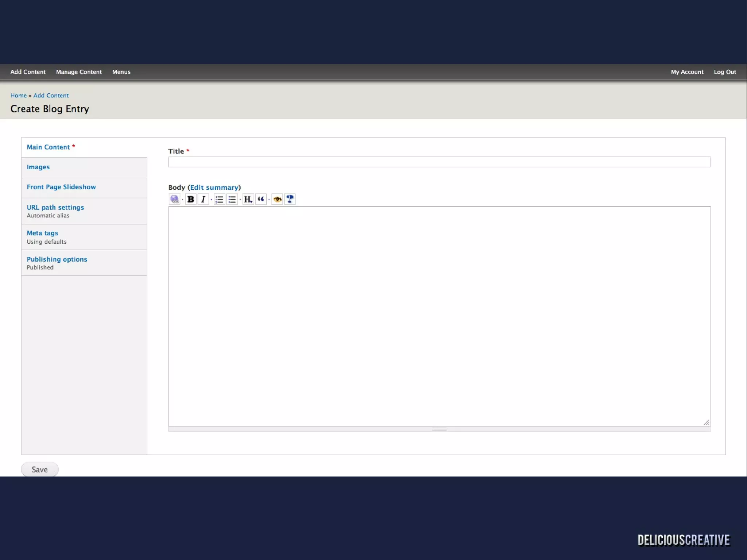The image size is (747, 560).
Task: Insert a bulleted list
Action: coord(232,199)
